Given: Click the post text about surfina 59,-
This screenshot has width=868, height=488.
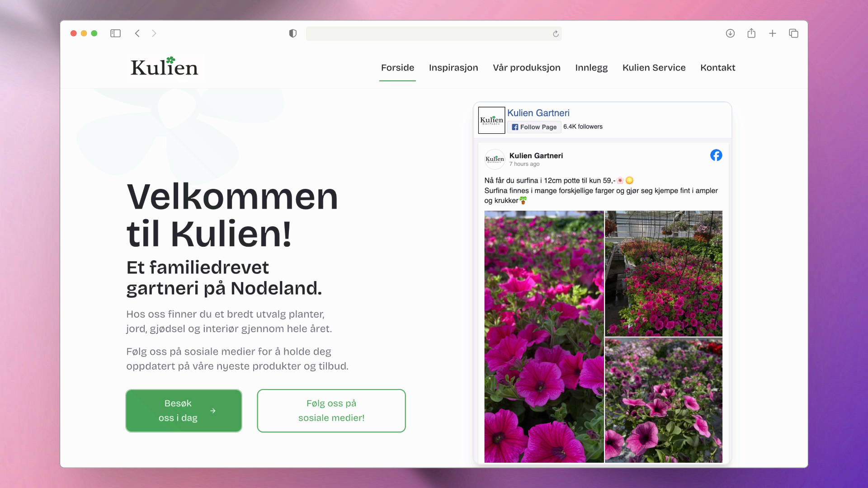Looking at the screenshot, I should 601,191.
